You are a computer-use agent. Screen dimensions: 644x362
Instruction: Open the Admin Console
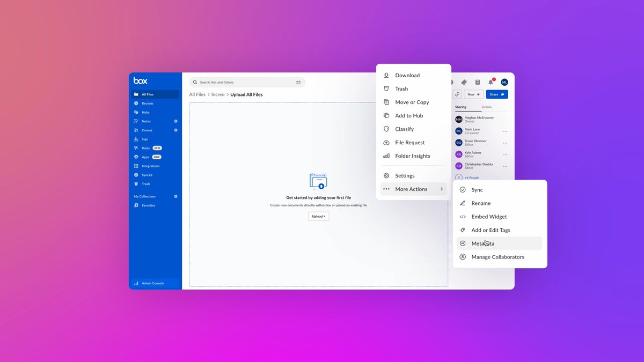point(155,283)
